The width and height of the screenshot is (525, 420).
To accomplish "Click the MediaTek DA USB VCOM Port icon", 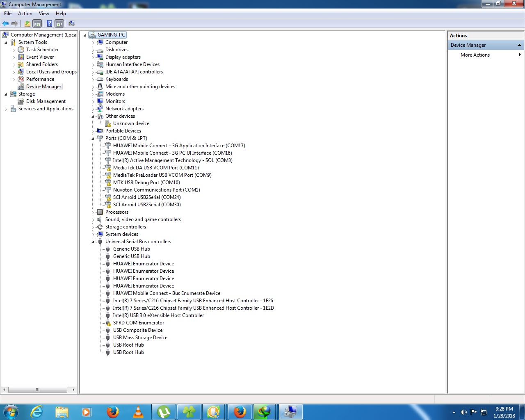I will pyautogui.click(x=108, y=168).
